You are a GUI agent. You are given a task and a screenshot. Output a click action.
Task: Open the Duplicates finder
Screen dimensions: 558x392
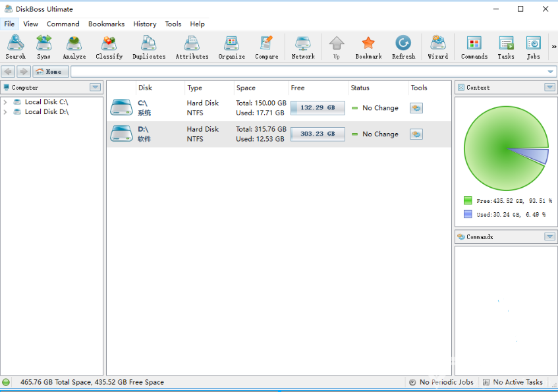149,47
